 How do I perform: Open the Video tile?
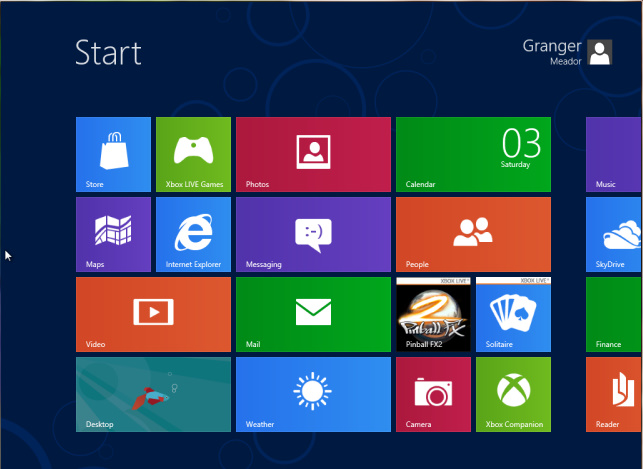coord(153,314)
